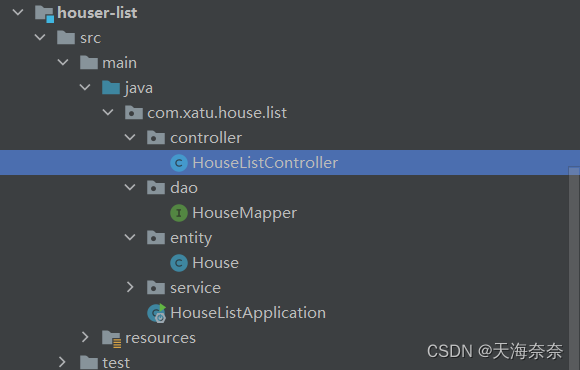Expand the test folder chevron
Image resolution: width=580 pixels, height=370 pixels.
tap(62, 362)
